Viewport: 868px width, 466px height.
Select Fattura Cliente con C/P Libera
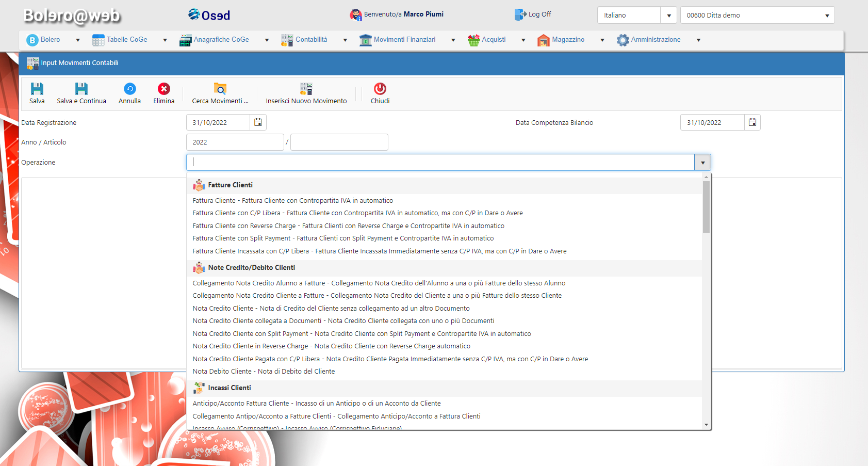click(444, 213)
